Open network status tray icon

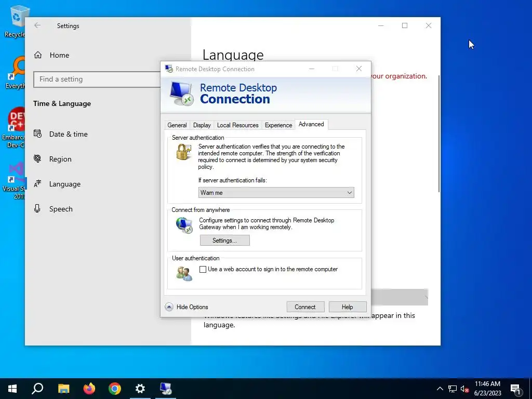(453, 389)
